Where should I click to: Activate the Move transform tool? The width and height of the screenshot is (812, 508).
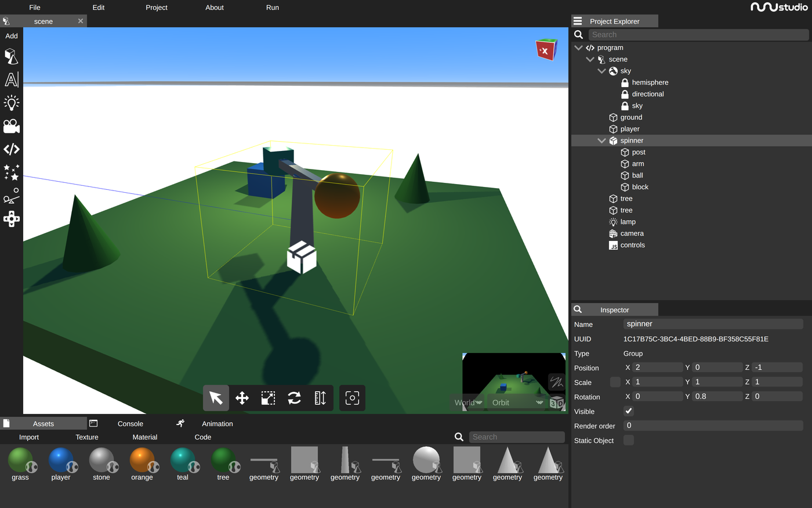242,398
